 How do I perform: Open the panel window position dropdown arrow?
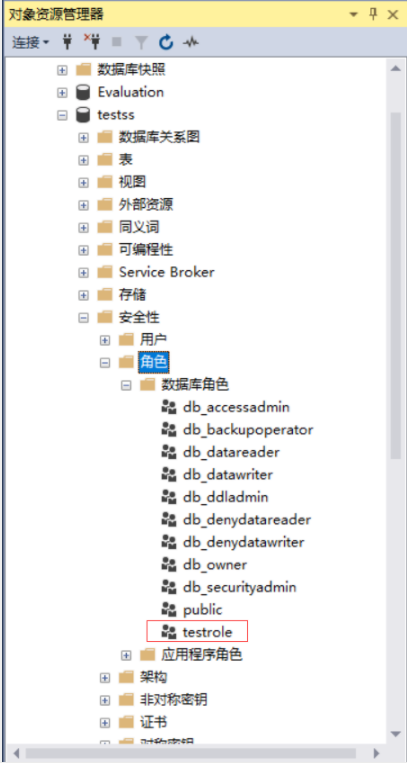pos(354,15)
